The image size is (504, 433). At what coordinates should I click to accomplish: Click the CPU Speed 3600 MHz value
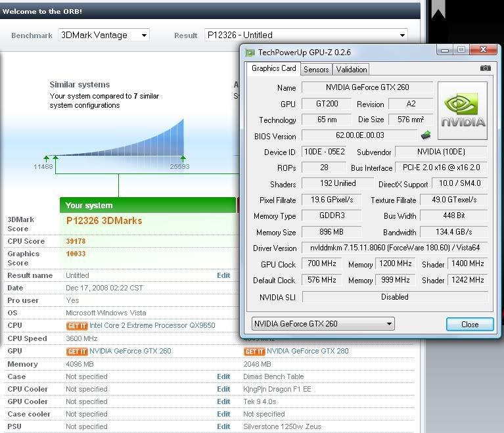[81, 338]
